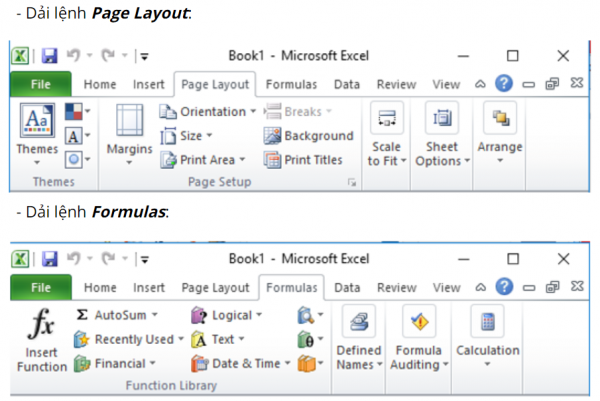
Task: Open Print Area dropdown
Action: coord(203,160)
